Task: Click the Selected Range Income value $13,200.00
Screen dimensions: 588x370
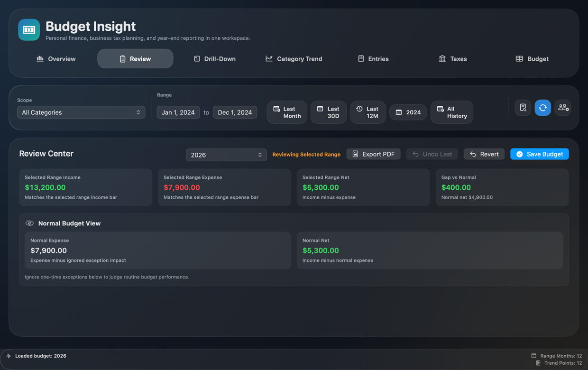Action: pyautogui.click(x=45, y=187)
